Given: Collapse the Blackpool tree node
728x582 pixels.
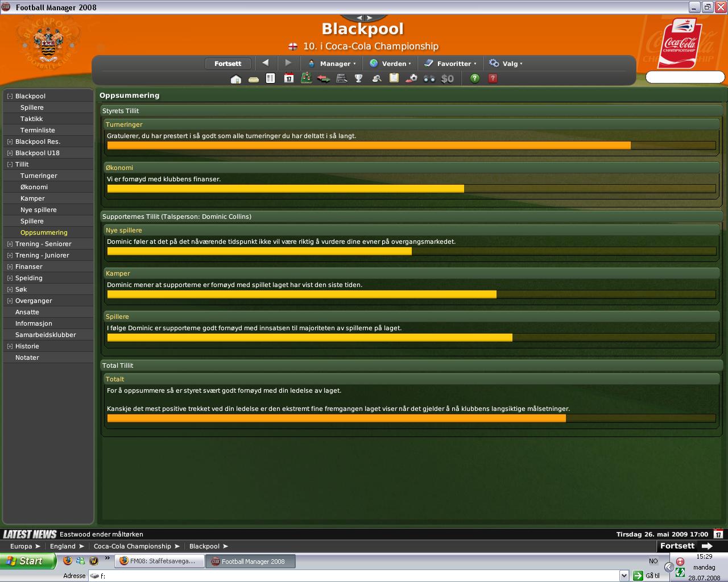Looking at the screenshot, I should point(10,96).
